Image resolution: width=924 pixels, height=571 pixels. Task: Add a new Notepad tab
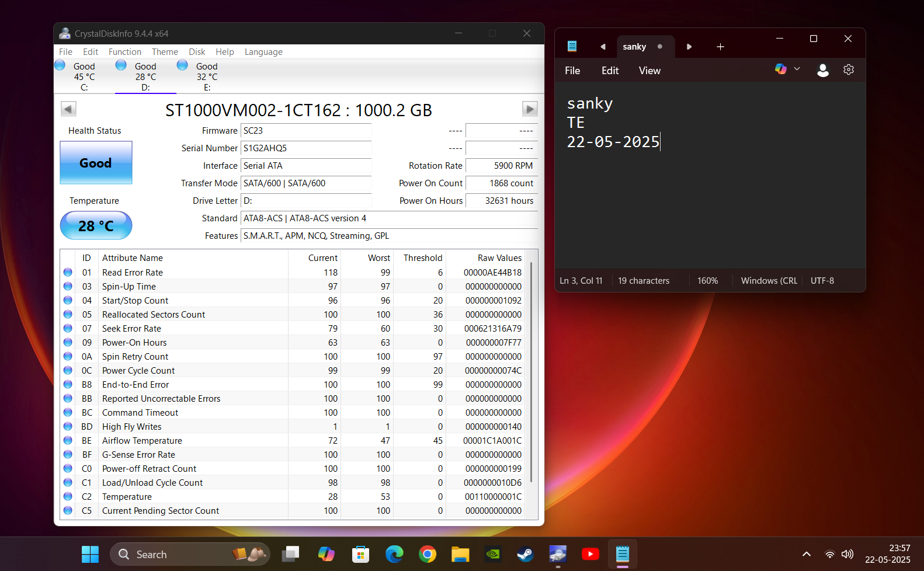720,47
